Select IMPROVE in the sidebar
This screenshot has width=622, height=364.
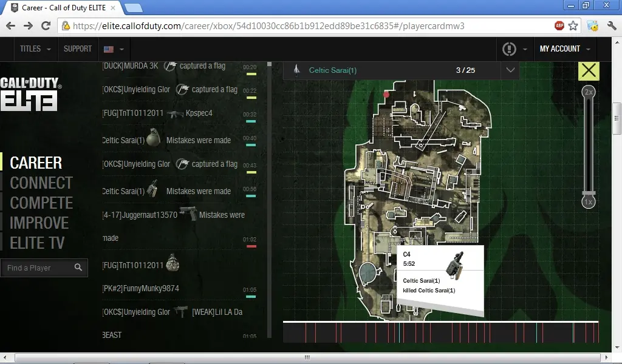(39, 223)
